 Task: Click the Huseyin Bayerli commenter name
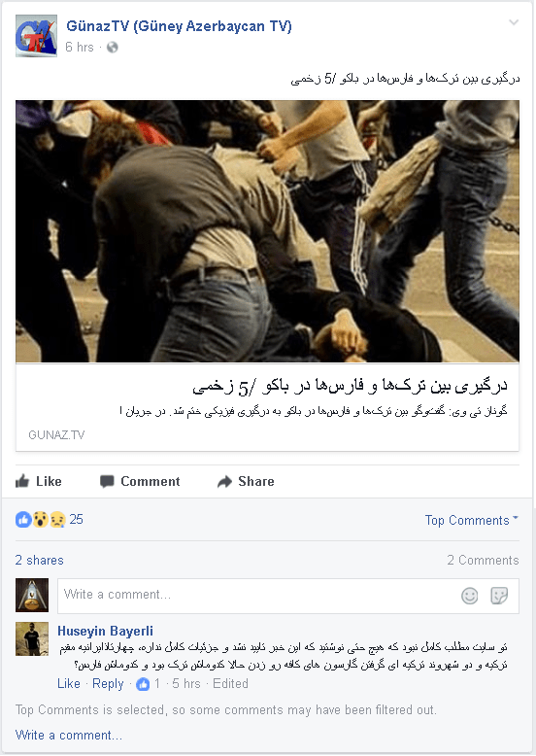106,631
